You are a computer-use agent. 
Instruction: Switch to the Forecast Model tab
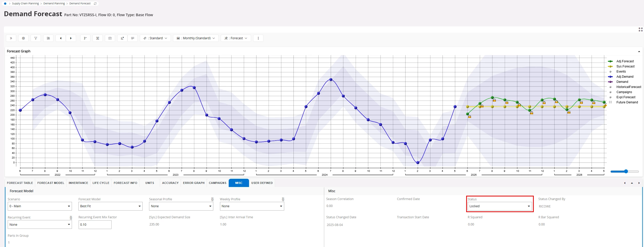(51, 183)
